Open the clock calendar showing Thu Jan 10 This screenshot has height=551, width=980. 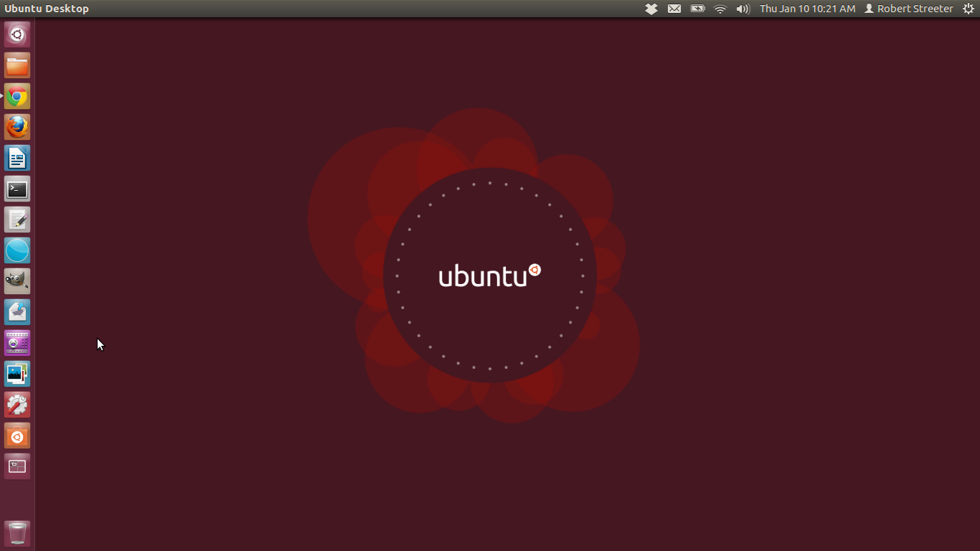click(808, 9)
